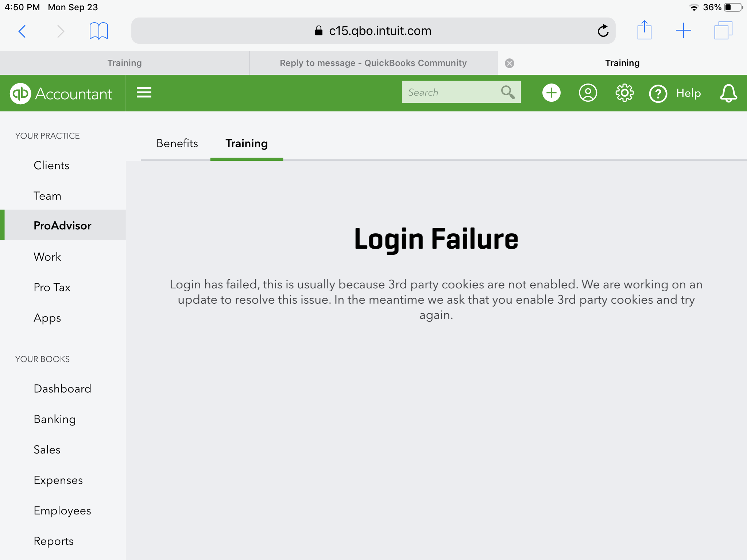Close the active Training tab
Screen dimensions: 747x560
pyautogui.click(x=510, y=63)
